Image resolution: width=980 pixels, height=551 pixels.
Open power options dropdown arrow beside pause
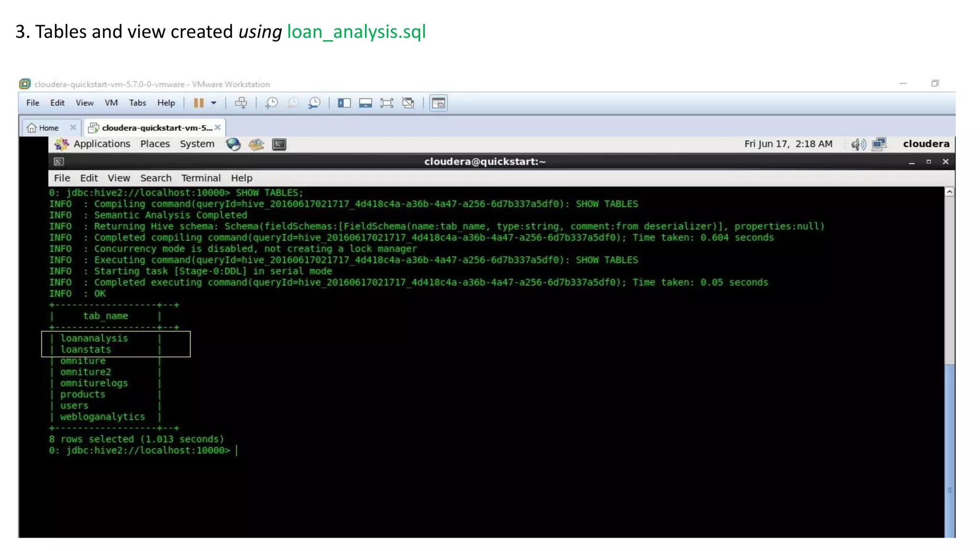click(x=214, y=103)
